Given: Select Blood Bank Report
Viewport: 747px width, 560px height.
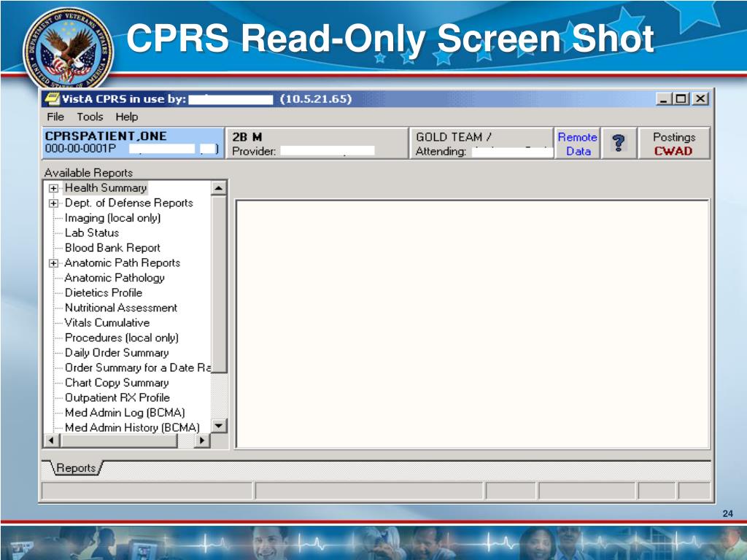Looking at the screenshot, I should (x=112, y=248).
